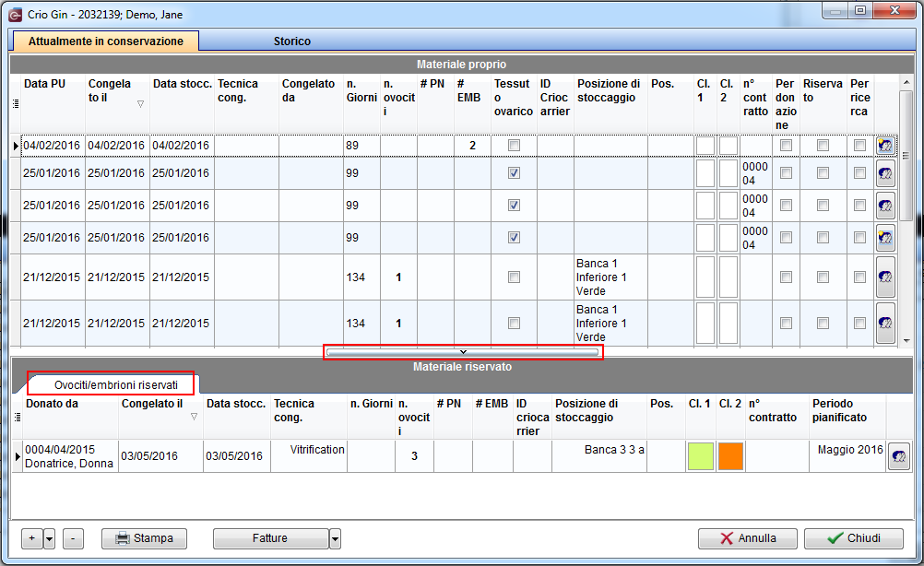This screenshot has height=566, width=924.
Task: Open column chooser of Materiale proprio table
Action: [x=16, y=103]
